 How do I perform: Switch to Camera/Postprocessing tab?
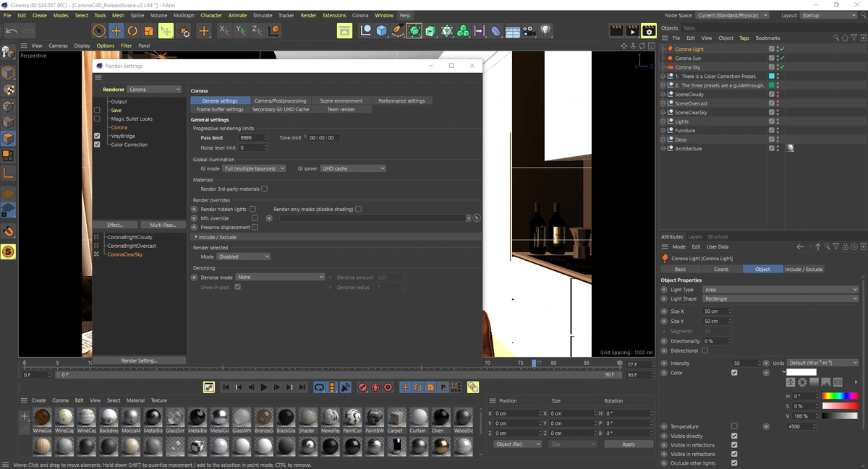pyautogui.click(x=281, y=100)
